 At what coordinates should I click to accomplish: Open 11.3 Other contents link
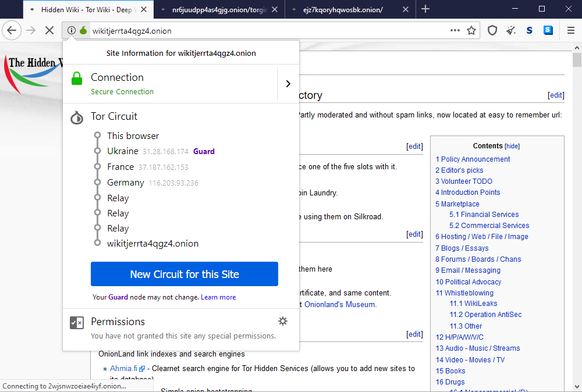(x=466, y=326)
